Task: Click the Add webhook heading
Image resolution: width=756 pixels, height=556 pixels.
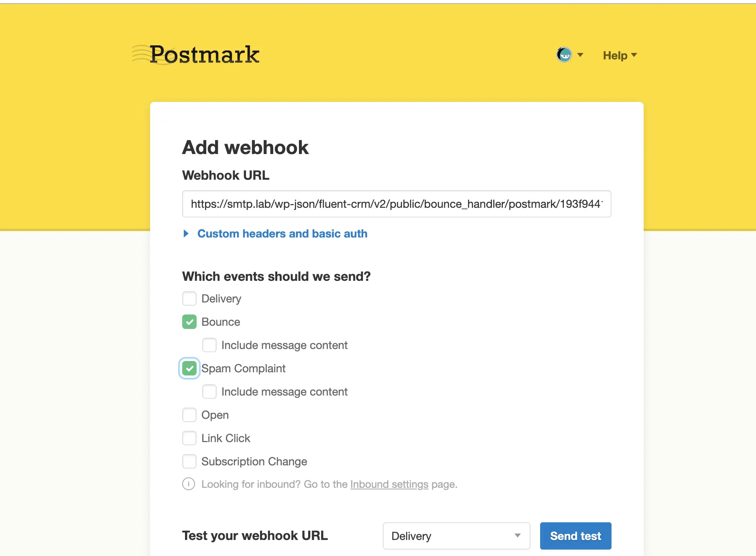Action: pyautogui.click(x=246, y=147)
